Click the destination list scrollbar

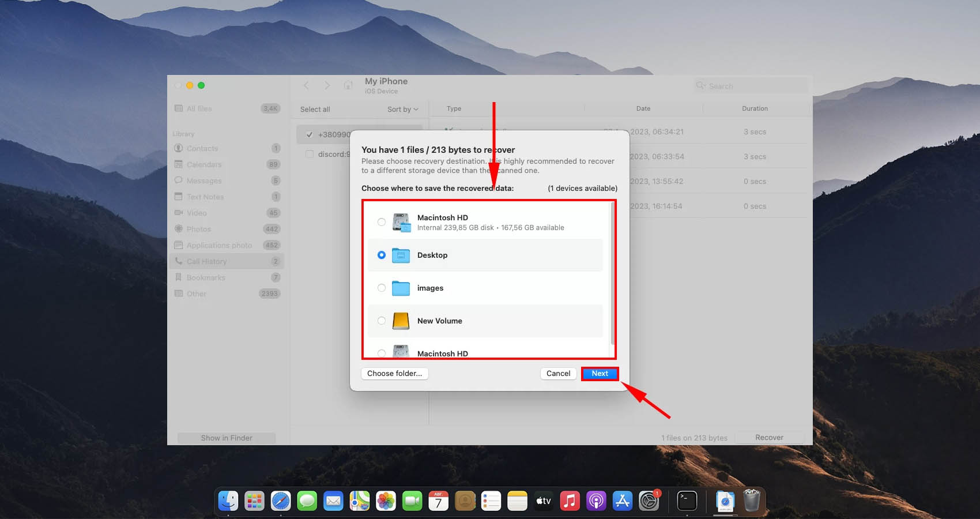point(611,271)
